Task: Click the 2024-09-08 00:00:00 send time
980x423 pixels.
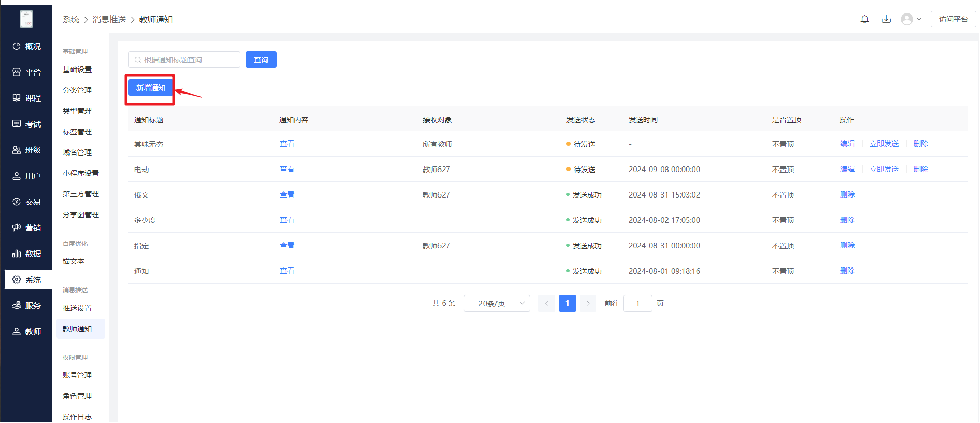Action: point(664,170)
